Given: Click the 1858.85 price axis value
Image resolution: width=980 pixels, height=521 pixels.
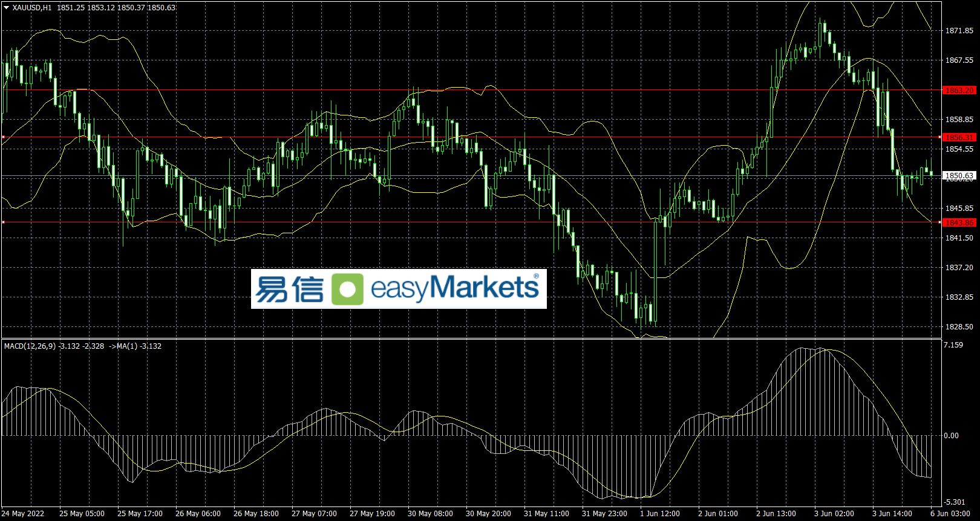Looking at the screenshot, I should (x=959, y=119).
